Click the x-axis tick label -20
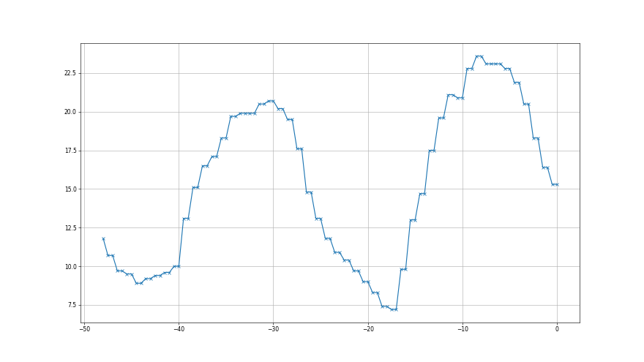This screenshot has width=644, height=362. (x=367, y=329)
